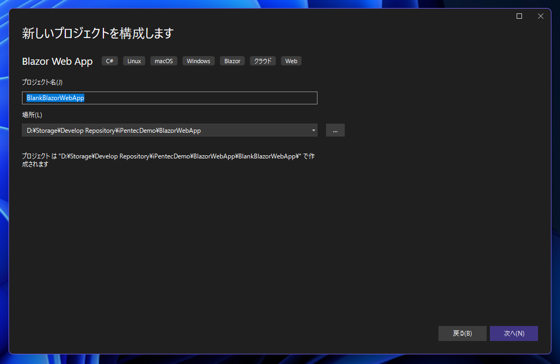This screenshot has width=560, height=364.
Task: Browse for a folder with the ... button
Action: pos(335,130)
